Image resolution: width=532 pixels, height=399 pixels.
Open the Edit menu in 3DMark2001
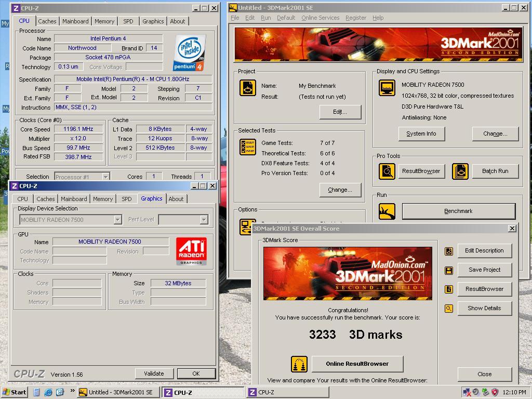[x=250, y=18]
